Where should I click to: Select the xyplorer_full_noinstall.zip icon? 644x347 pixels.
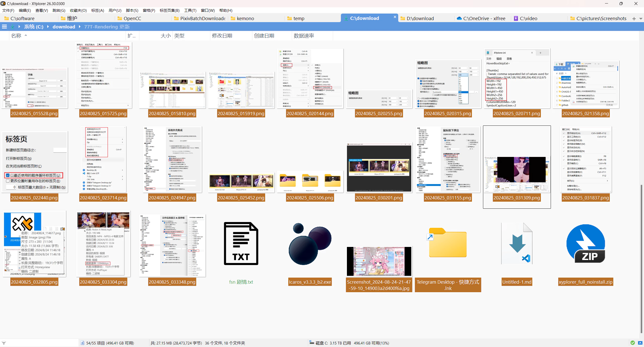click(586, 243)
